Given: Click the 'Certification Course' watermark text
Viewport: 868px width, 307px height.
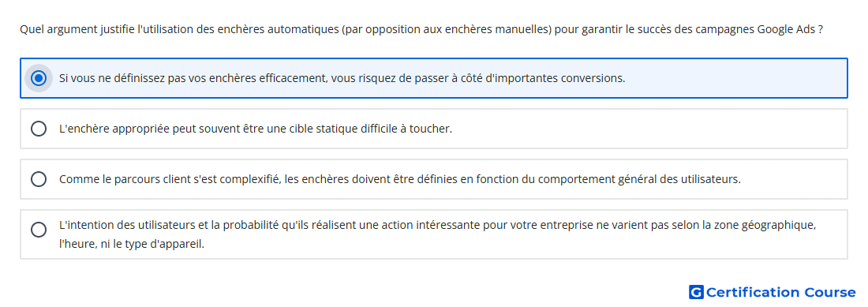Looking at the screenshot, I should 781,292.
